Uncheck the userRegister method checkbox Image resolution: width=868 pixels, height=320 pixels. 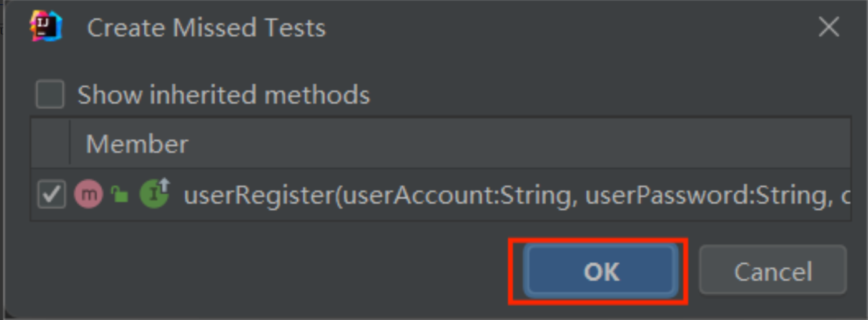[51, 195]
